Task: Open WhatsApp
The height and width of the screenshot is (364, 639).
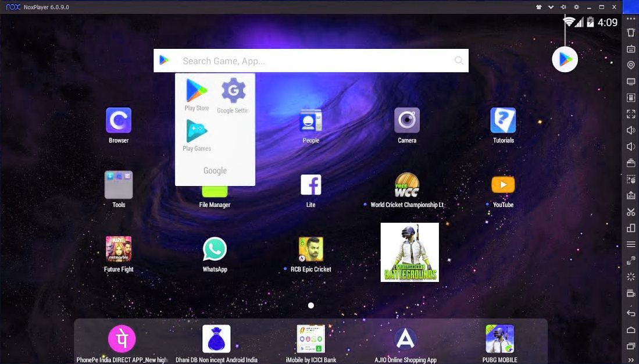Action: pyautogui.click(x=215, y=249)
